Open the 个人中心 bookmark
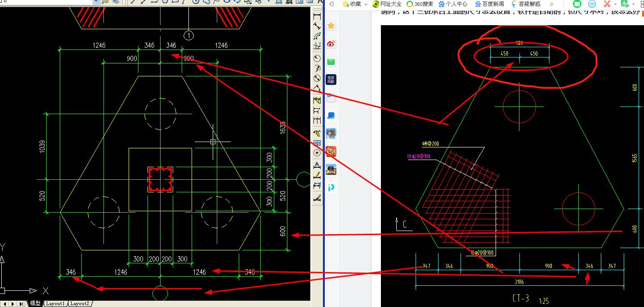The width and height of the screenshot is (644, 307). pyautogui.click(x=453, y=4)
